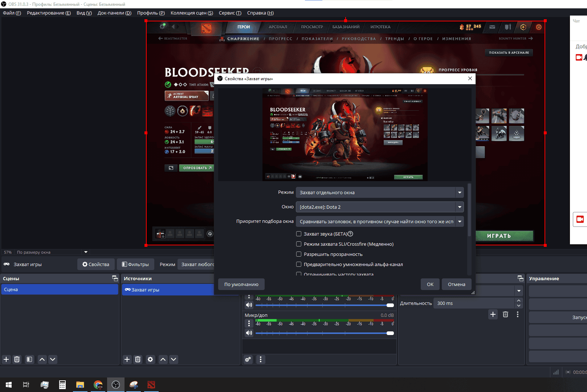Open the Файл menu
Image resolution: width=587 pixels, height=392 pixels.
(x=12, y=13)
